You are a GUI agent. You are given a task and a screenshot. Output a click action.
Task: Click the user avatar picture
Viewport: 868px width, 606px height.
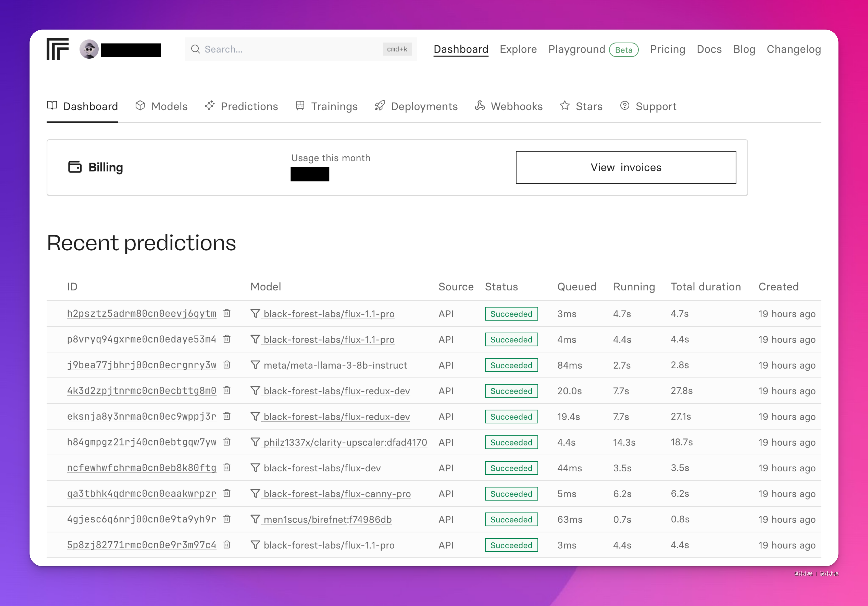point(89,49)
